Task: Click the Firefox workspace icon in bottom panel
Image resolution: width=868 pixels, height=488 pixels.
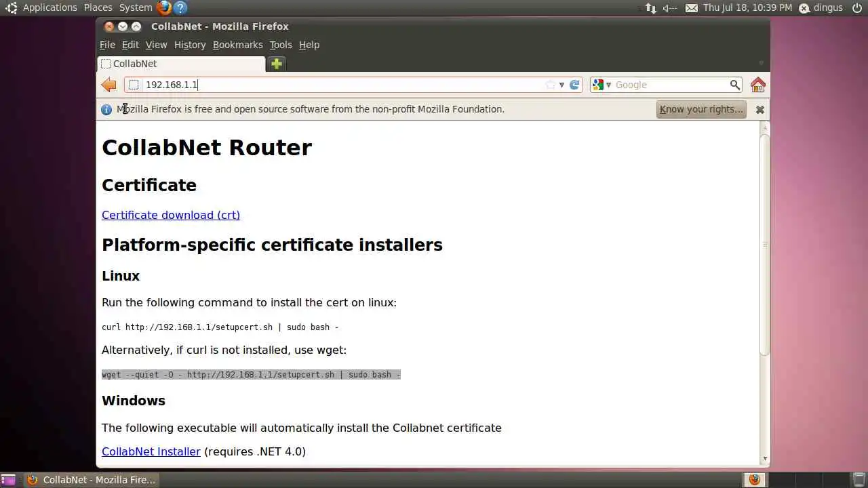Action: 754,480
